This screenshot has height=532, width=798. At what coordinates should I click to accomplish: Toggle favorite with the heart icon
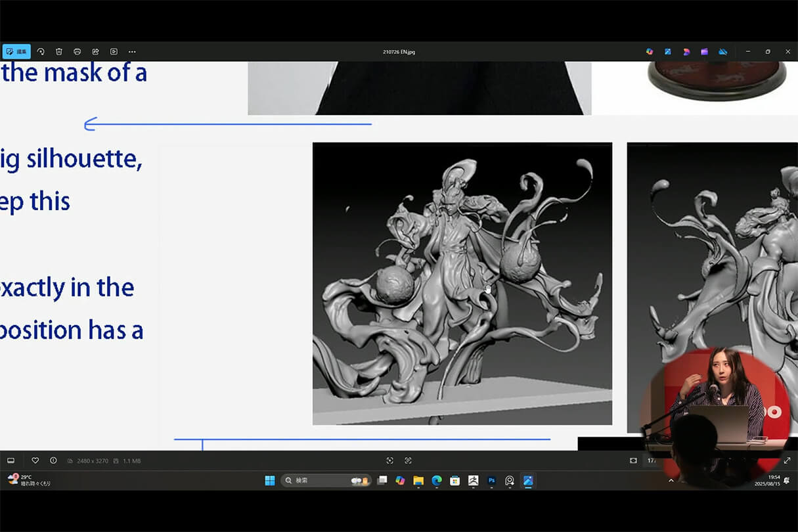(35, 460)
